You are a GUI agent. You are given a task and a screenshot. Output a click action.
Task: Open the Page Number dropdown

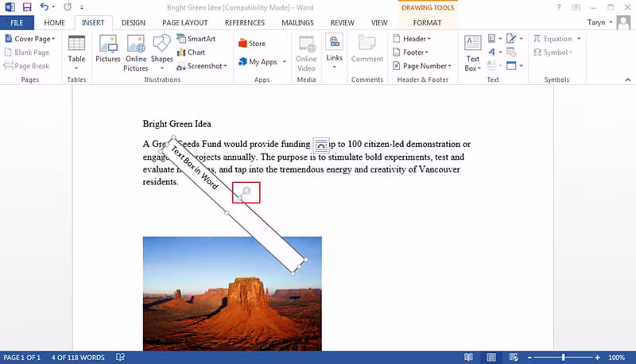tap(422, 66)
